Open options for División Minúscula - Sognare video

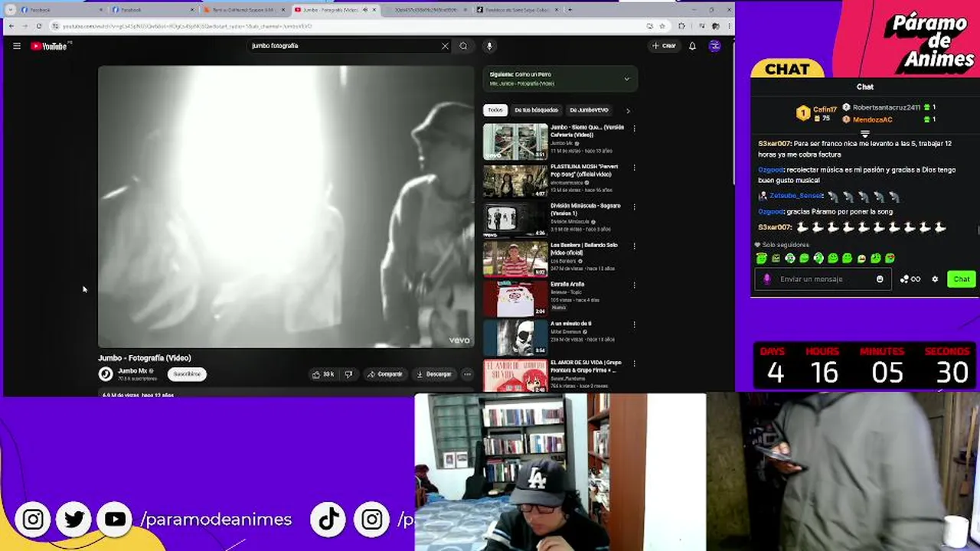[x=634, y=207]
